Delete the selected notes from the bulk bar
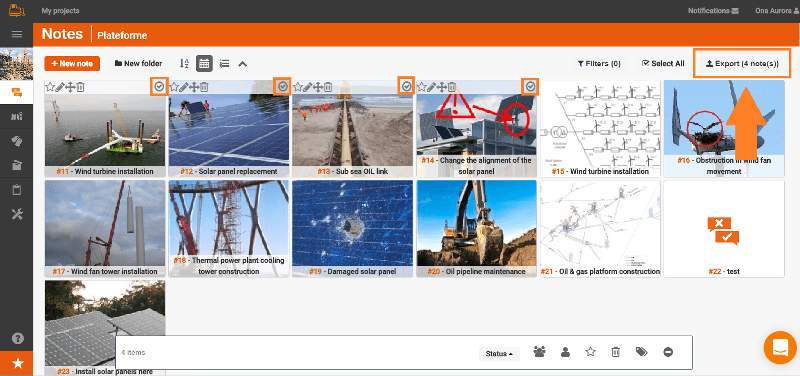 tap(616, 352)
